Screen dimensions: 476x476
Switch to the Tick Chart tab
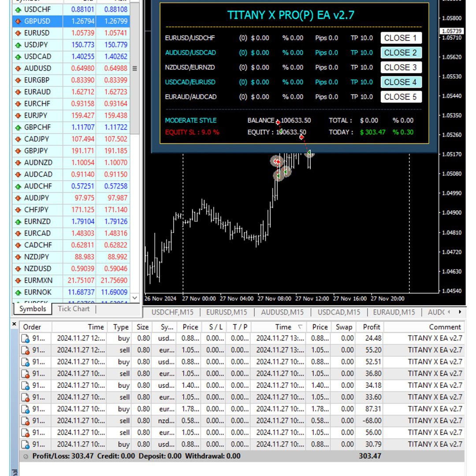74,309
